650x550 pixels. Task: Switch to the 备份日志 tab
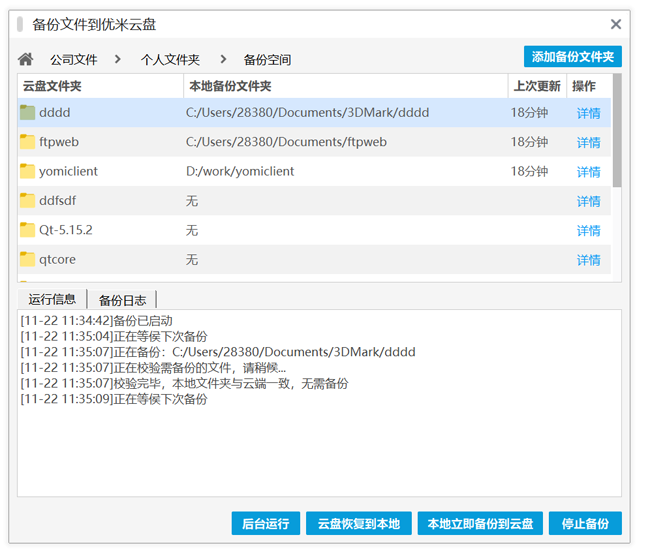pos(122,300)
